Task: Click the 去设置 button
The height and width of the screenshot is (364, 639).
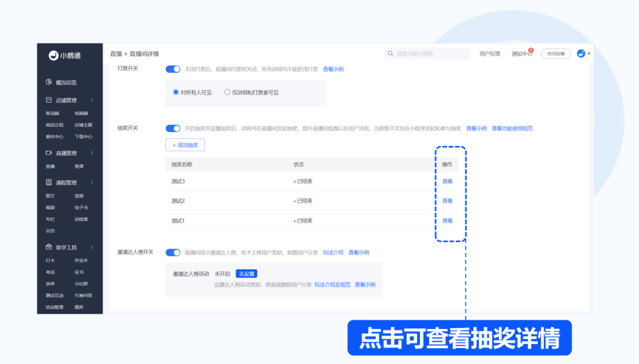Action: click(x=247, y=274)
